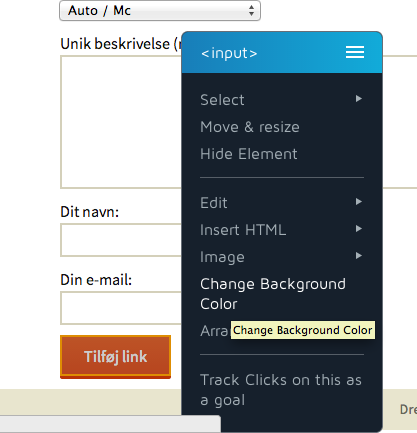Click the Edit menu item label

click(x=214, y=203)
